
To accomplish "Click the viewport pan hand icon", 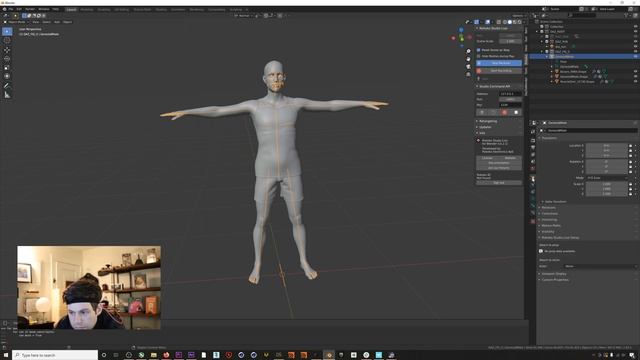I will [x=468, y=59].
